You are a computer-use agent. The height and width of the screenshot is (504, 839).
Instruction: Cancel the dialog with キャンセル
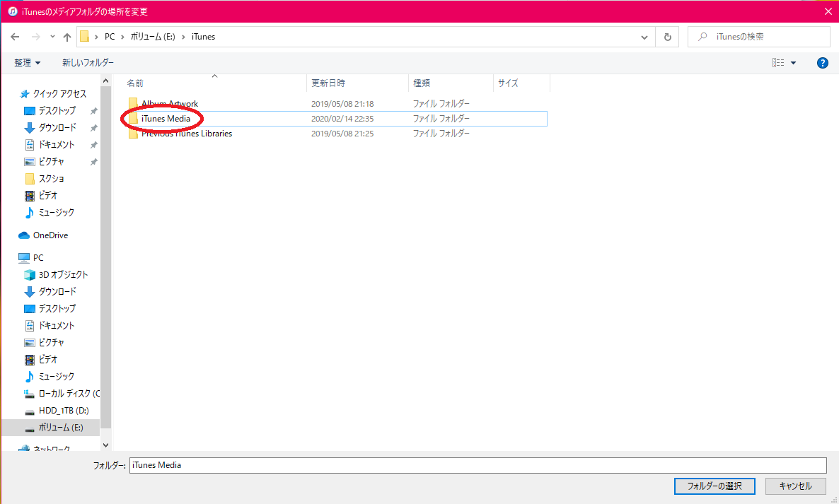(x=796, y=486)
